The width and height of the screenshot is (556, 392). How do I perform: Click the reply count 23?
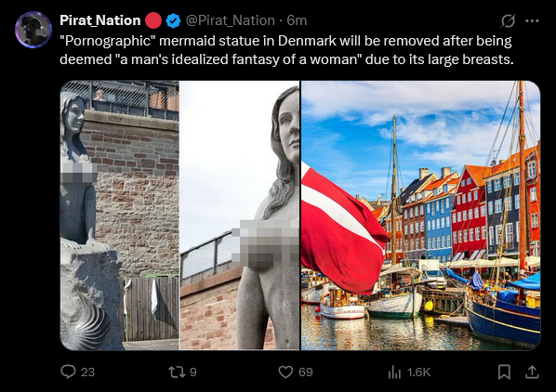click(87, 372)
